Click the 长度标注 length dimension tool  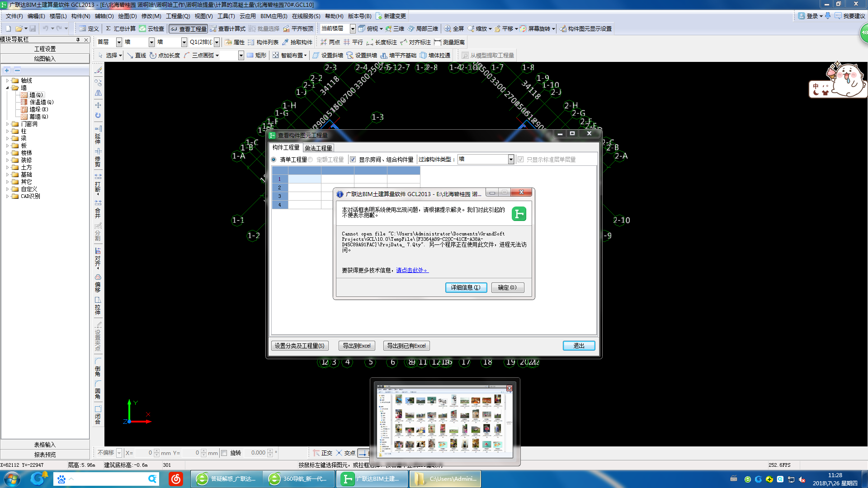[x=382, y=42]
